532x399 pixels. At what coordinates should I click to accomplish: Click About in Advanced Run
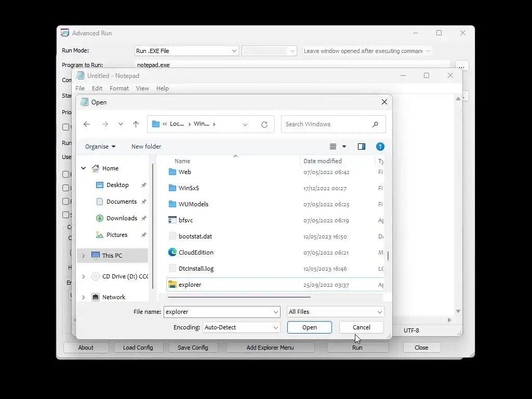[x=86, y=348]
